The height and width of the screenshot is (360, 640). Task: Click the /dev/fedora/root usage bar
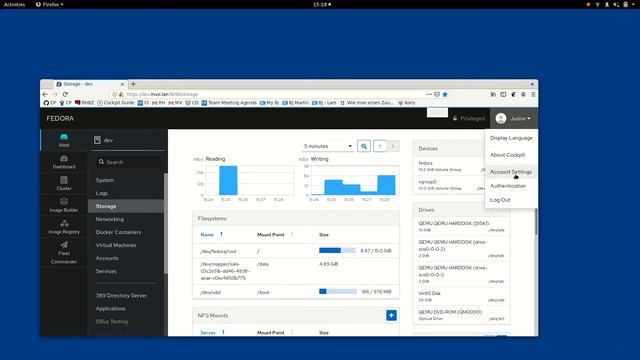pos(337,251)
